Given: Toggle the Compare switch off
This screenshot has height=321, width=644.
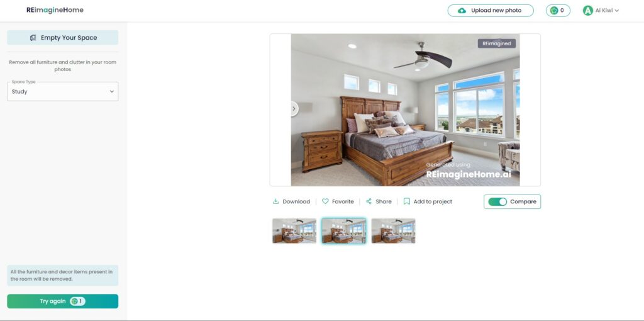Looking at the screenshot, I should [x=497, y=202].
